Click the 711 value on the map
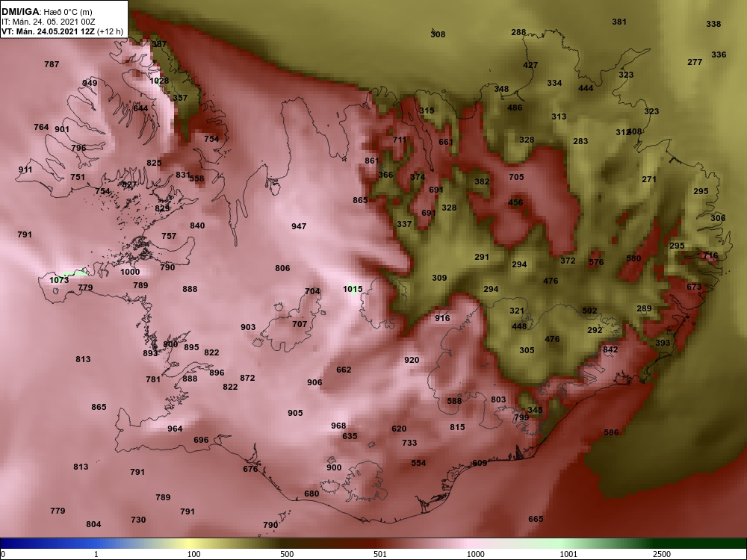Image resolution: width=747 pixels, height=560 pixels. [x=400, y=140]
